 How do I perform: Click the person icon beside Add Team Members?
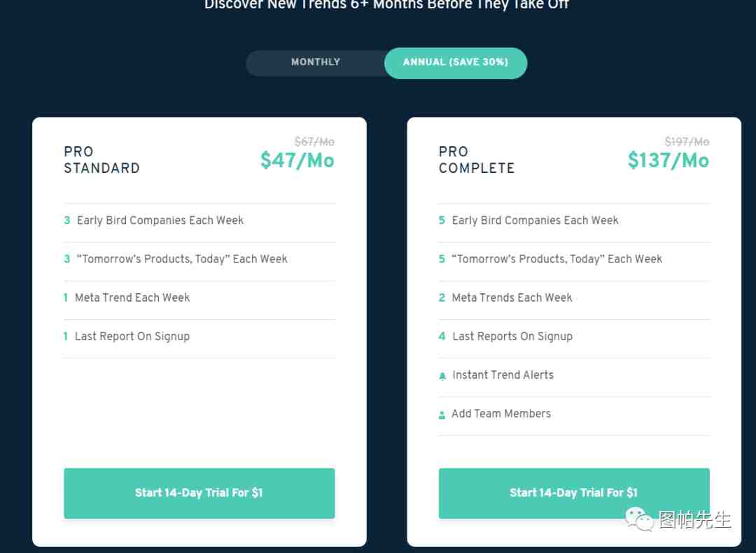point(442,414)
